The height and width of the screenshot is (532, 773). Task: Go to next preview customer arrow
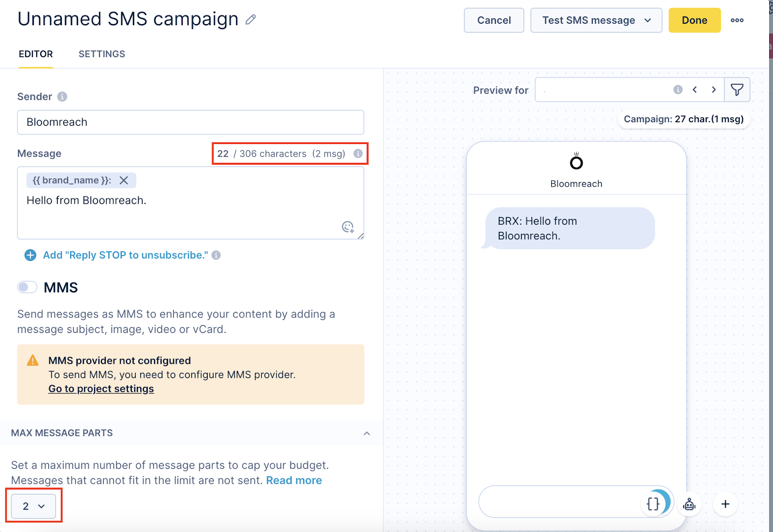click(x=714, y=89)
